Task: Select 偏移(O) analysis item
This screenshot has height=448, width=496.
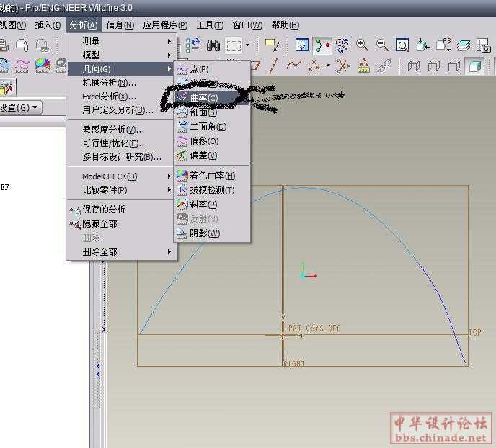Action: 212,141
